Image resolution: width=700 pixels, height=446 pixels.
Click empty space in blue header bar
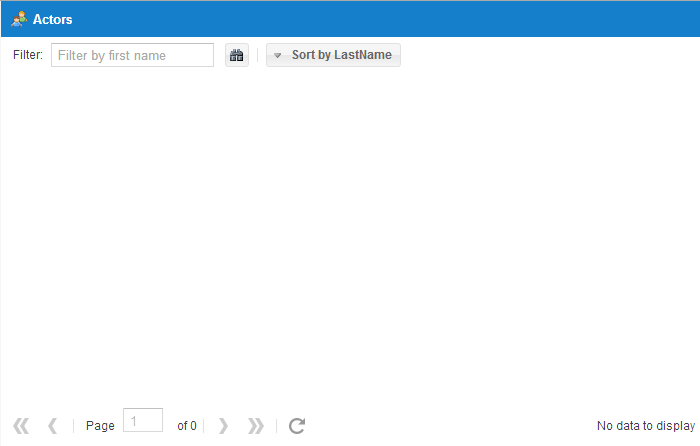coord(384,19)
